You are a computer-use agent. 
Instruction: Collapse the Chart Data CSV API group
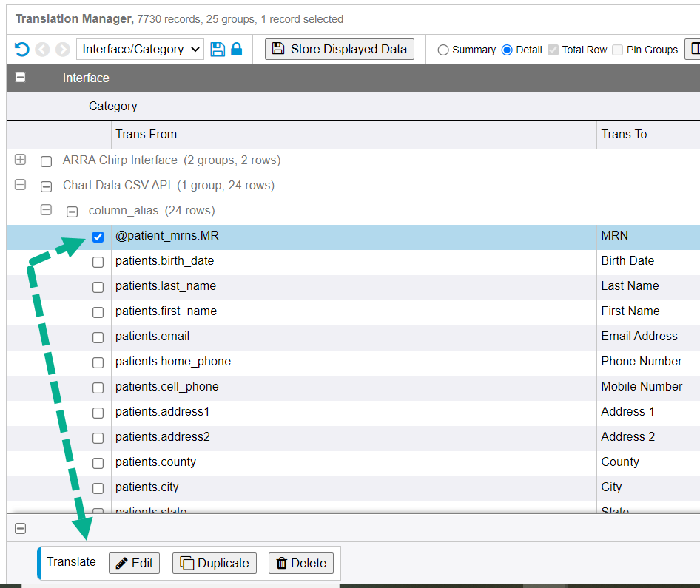point(21,186)
